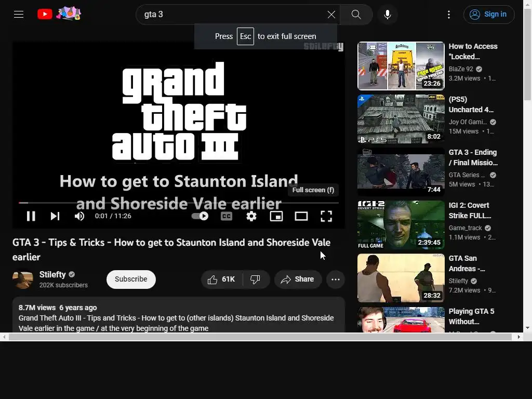Viewport: 532px width, 399px height.
Task: Open the Stilefty channel avatar
Action: click(23, 279)
